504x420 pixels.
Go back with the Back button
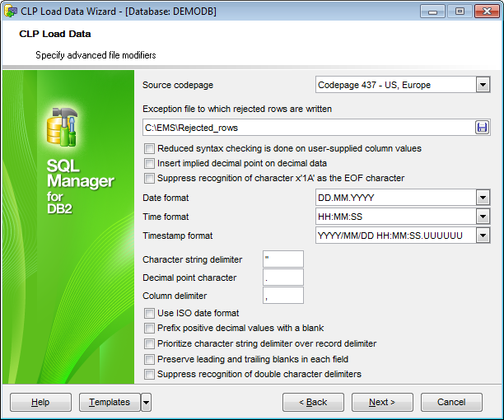tap(313, 402)
